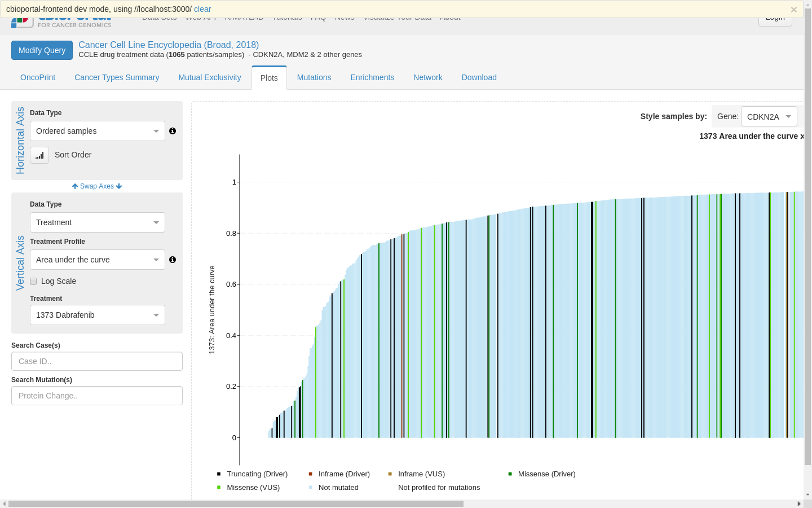Switch to the Mutations tab
Viewport: 812px width, 508px height.
pos(314,77)
